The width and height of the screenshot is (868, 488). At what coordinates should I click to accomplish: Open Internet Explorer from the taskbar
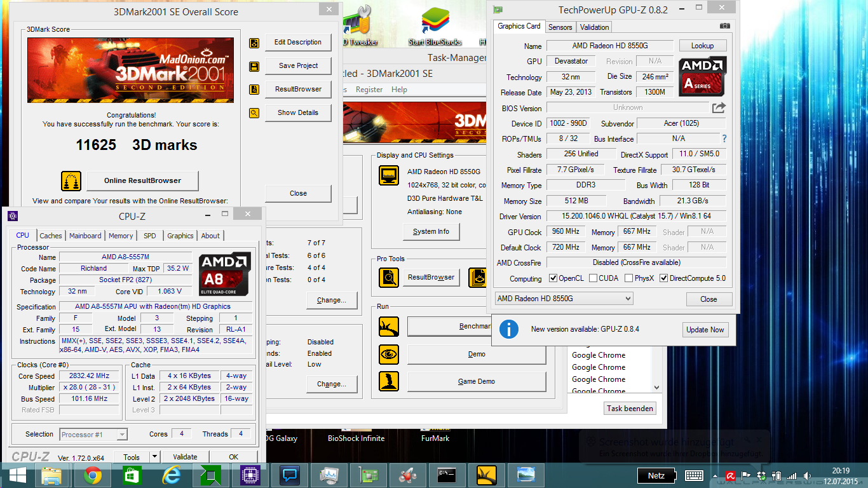click(x=172, y=475)
